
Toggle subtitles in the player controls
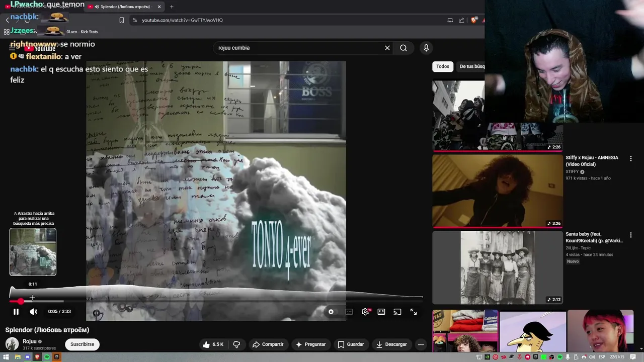point(349,312)
